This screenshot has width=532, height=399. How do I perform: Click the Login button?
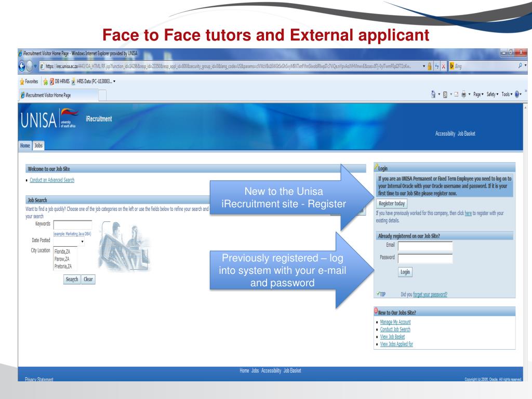(x=405, y=272)
